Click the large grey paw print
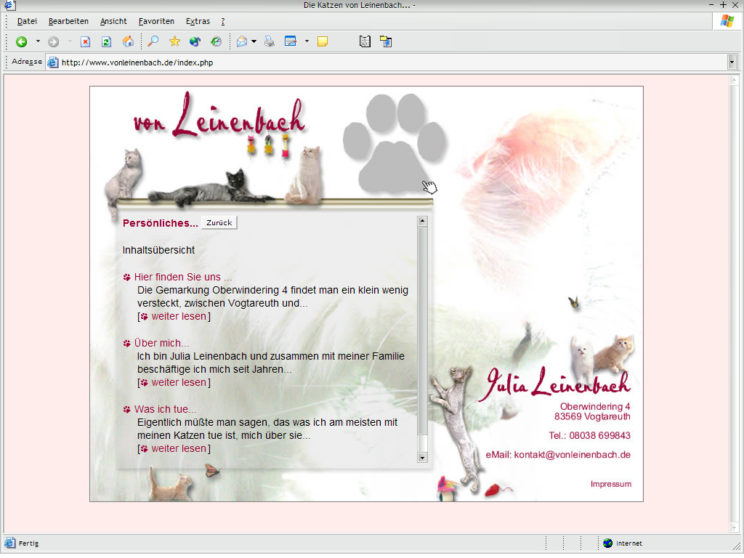Image resolution: width=744 pixels, height=558 pixels. point(395,144)
